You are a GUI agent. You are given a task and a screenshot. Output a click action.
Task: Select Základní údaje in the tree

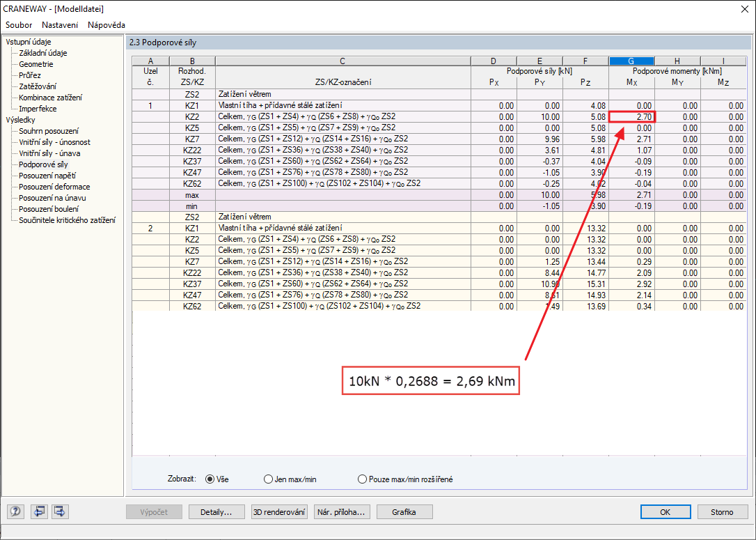pos(43,53)
